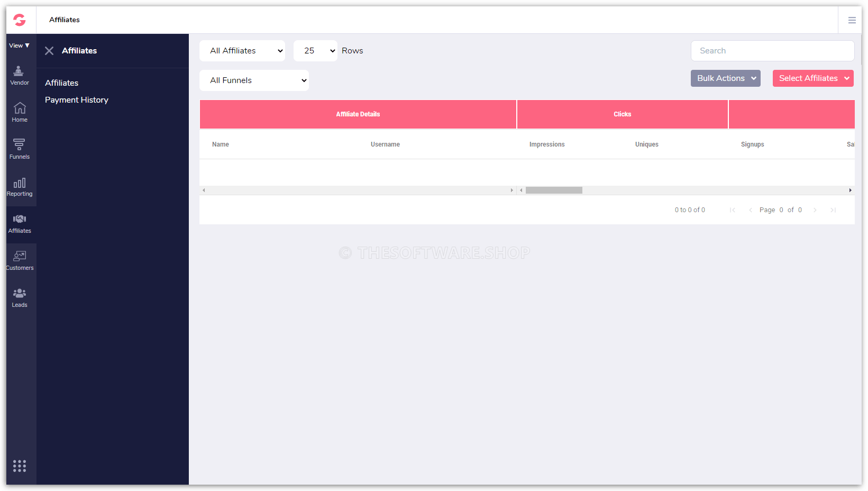Open the Bulk Actions menu

(725, 78)
